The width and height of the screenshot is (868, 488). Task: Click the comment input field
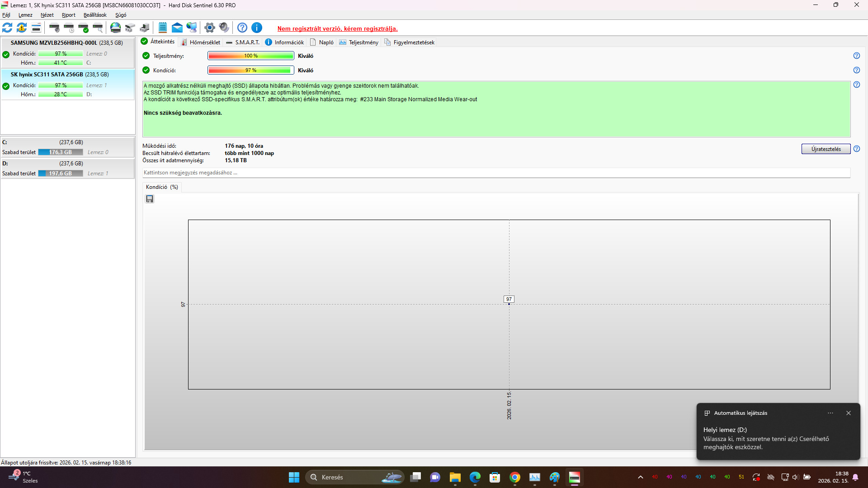point(496,173)
